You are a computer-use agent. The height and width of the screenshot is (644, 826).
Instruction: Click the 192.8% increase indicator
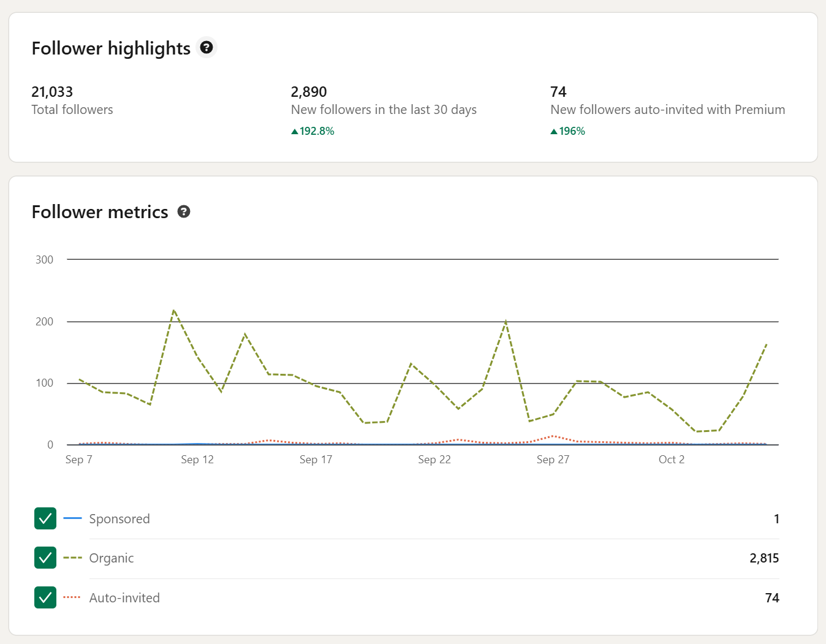point(313,131)
